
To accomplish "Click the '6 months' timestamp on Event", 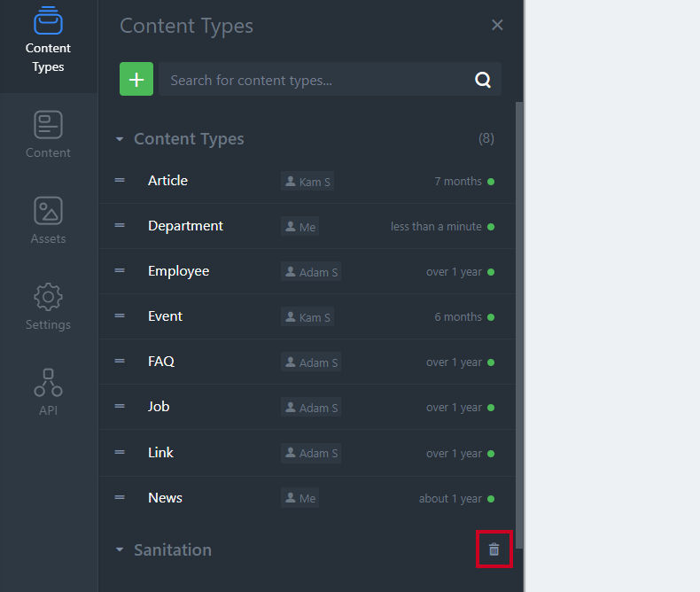I will click(458, 316).
